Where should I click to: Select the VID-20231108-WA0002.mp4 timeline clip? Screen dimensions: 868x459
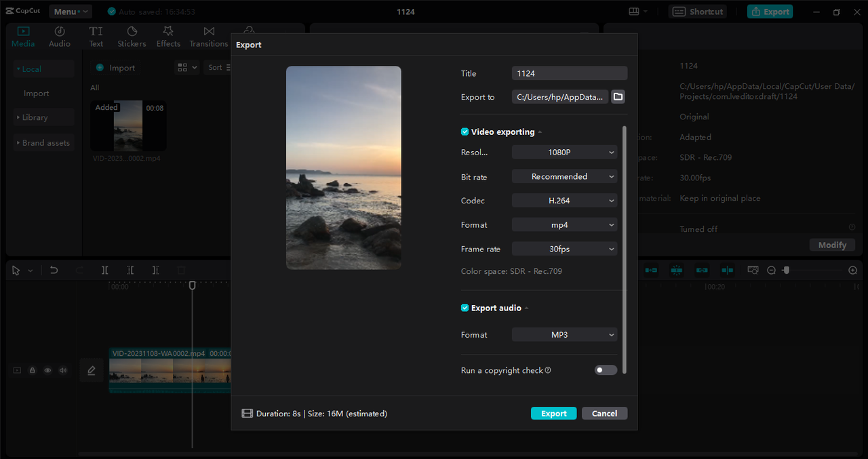click(x=170, y=371)
